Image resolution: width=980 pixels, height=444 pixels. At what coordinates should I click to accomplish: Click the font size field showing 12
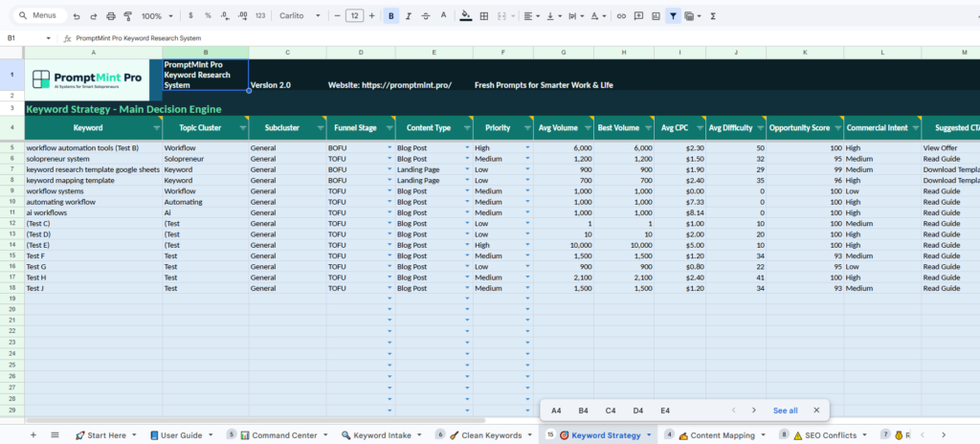coord(354,15)
